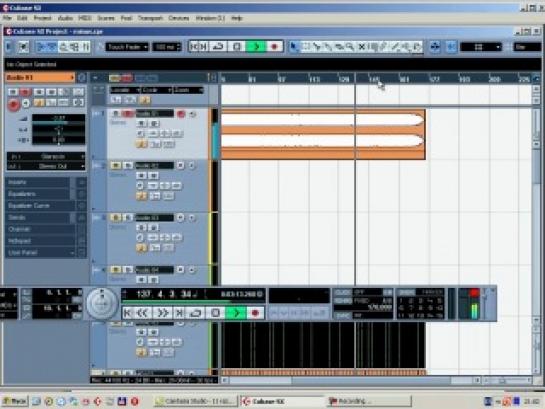
Task: Toggle Cycle loop in top toolbar
Action: pyautogui.click(x=219, y=47)
